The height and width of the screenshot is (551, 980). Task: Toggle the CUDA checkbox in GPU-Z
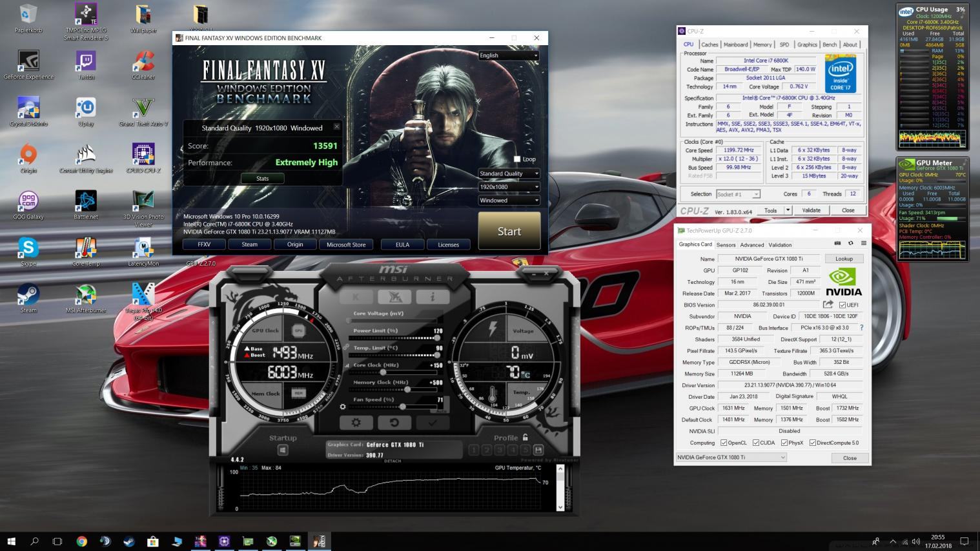point(755,443)
